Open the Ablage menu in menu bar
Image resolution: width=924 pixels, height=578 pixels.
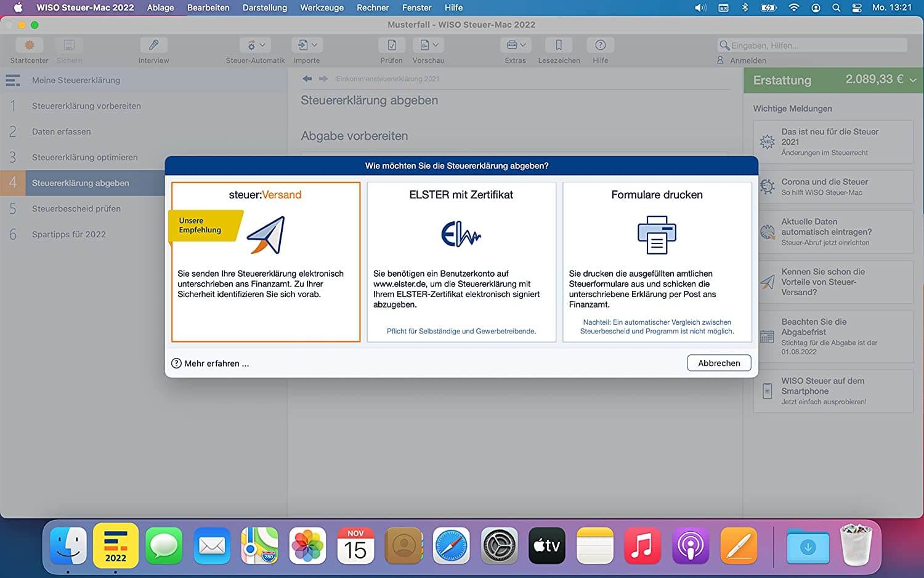[160, 7]
